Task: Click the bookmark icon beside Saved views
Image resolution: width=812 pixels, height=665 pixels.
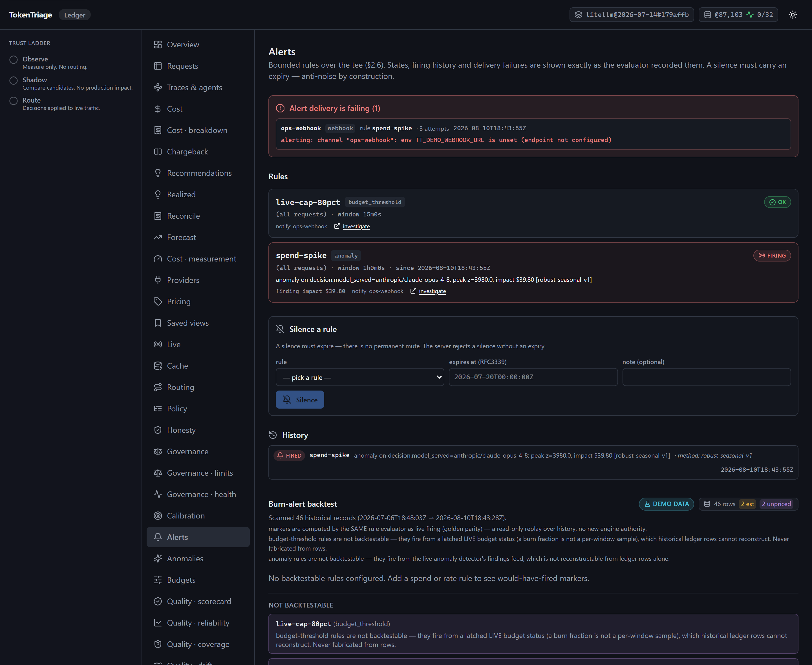Action: coord(158,323)
